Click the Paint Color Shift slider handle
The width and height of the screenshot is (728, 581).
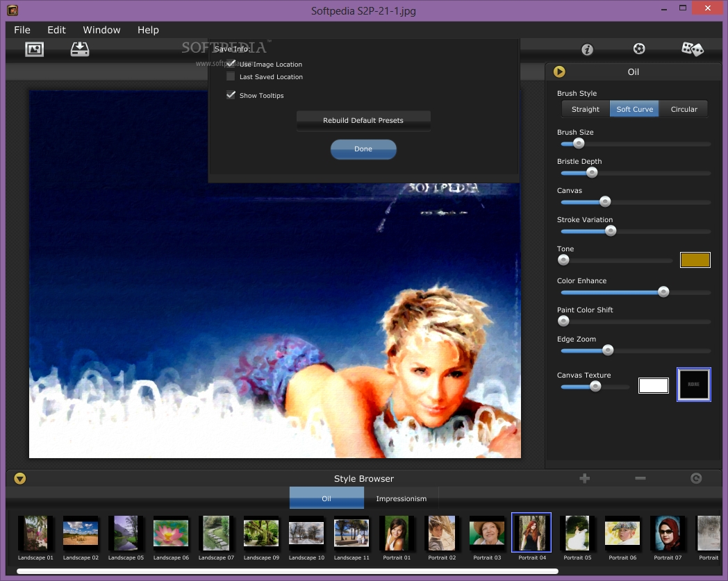pos(563,321)
